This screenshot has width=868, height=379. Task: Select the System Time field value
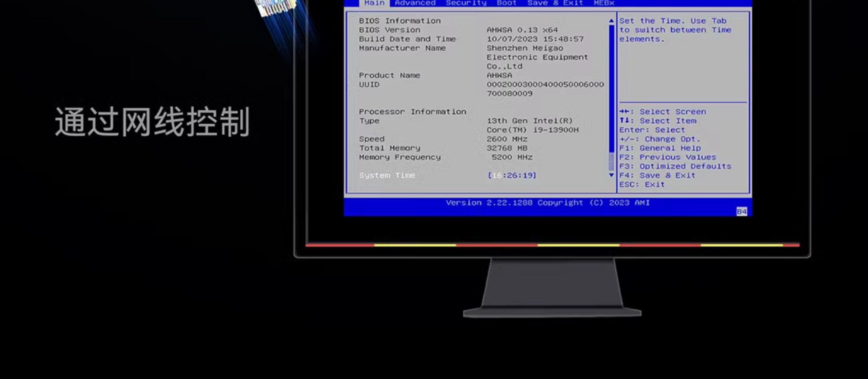[512, 175]
